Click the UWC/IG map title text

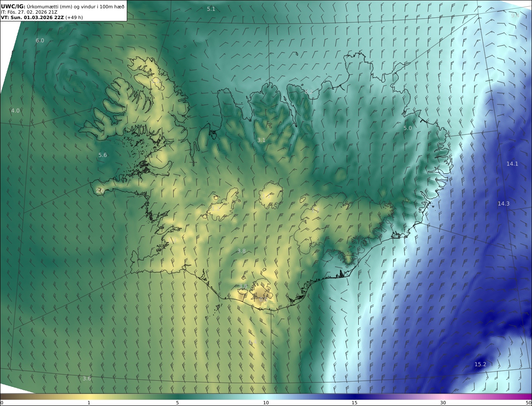(63, 6)
